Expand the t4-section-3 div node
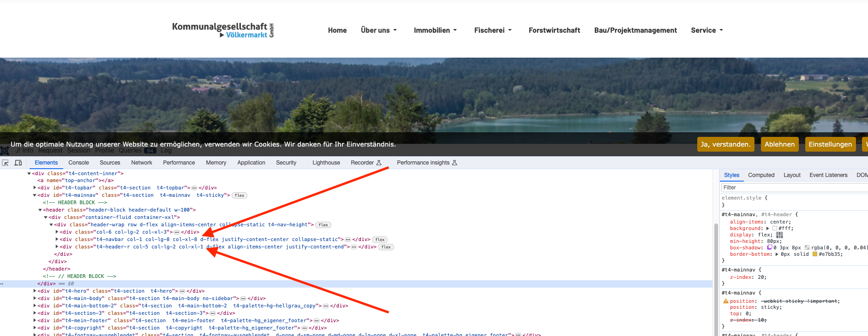The height and width of the screenshot is (336, 868). 35,313
